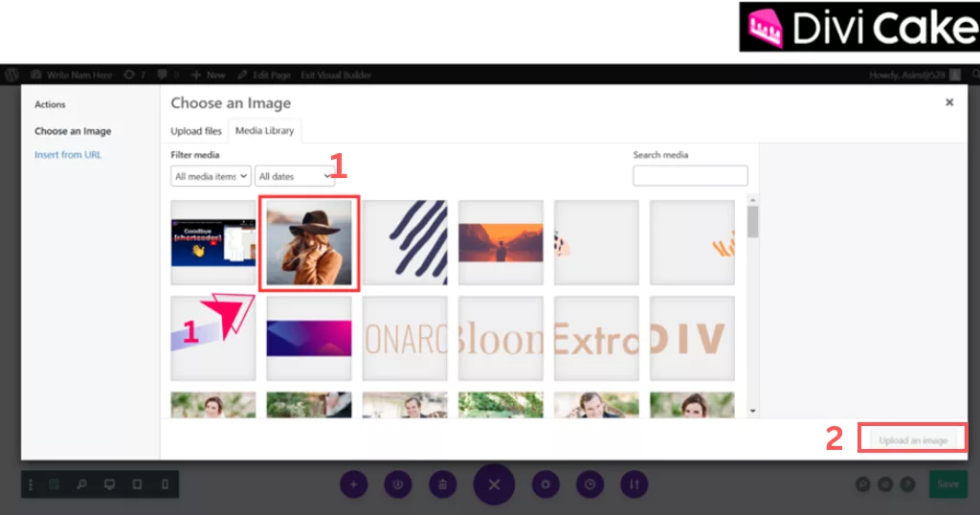Image resolution: width=980 pixels, height=515 pixels.
Task: Click the Divi search circle icon near Save
Action: (x=862, y=484)
